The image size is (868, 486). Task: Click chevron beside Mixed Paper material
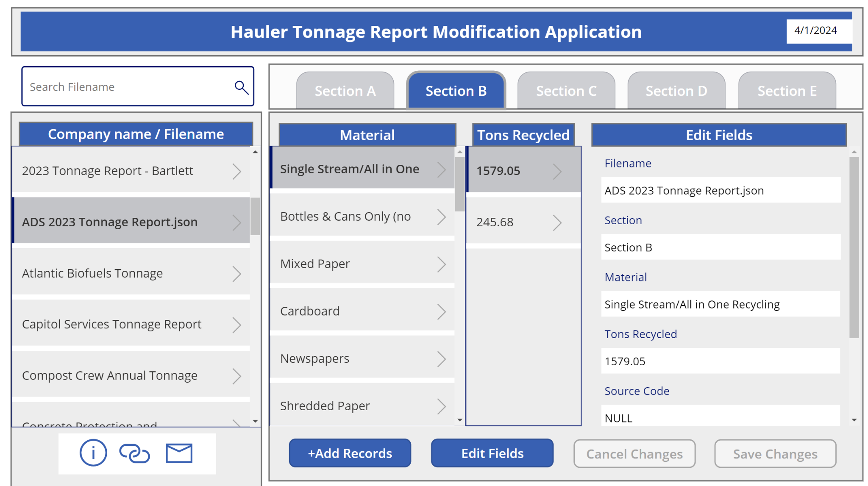coord(441,264)
